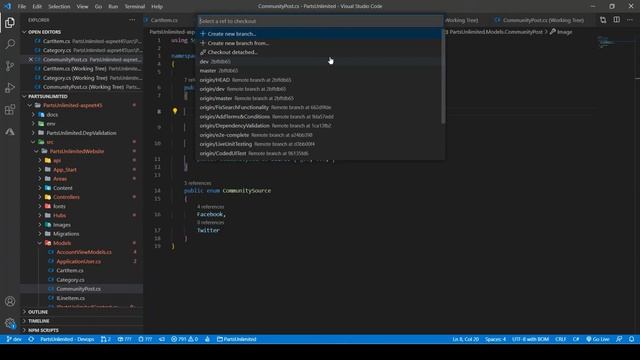
Task: Open the Edit menu
Action: [37, 7]
